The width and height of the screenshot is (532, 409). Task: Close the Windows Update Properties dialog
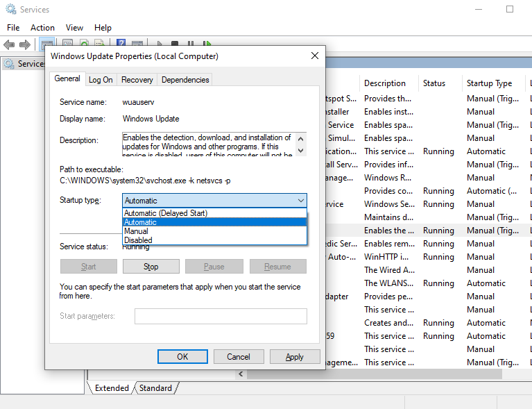coord(315,56)
